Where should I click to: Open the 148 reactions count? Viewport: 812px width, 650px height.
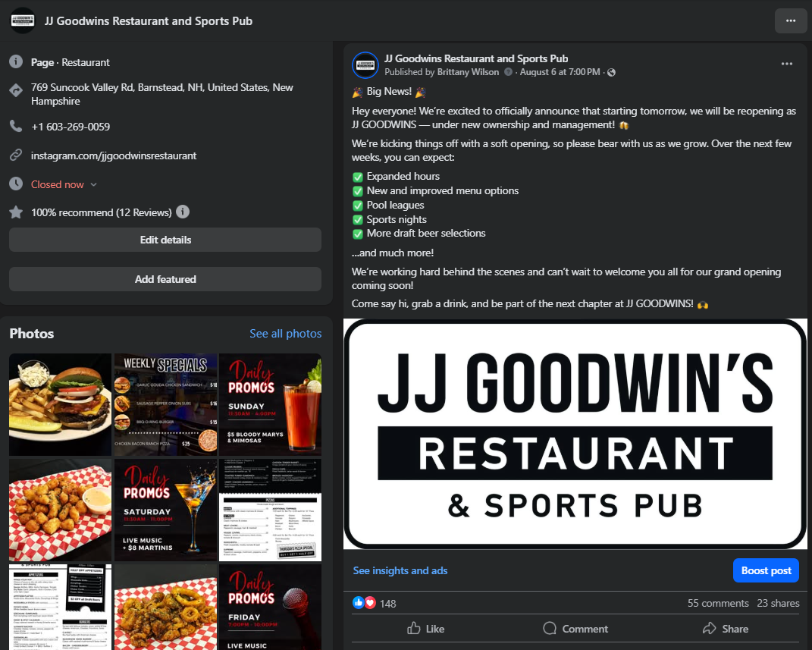pyautogui.click(x=388, y=604)
